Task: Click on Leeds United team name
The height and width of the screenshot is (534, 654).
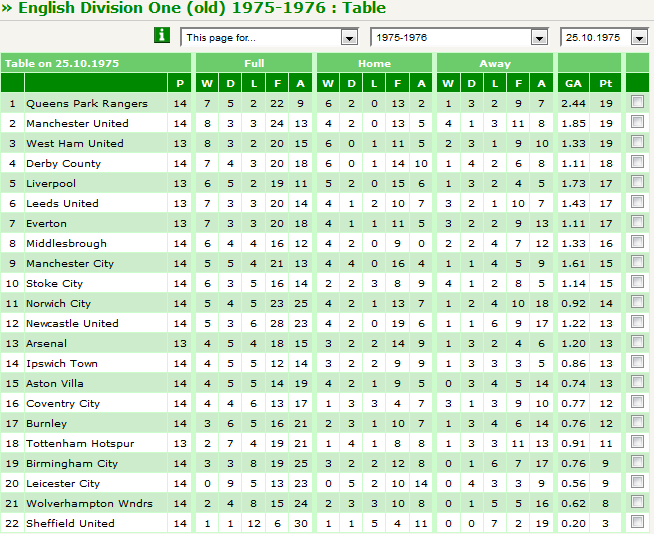Action: (62, 204)
